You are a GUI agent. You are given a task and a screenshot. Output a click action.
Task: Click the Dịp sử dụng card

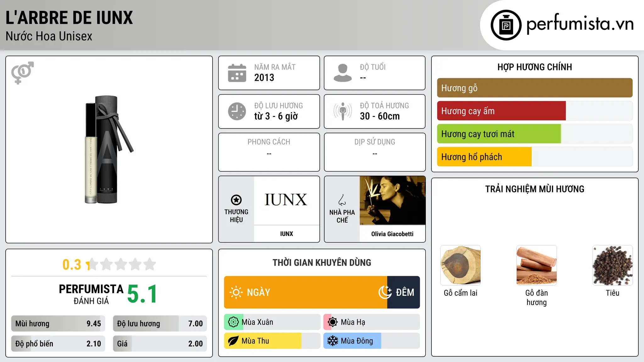point(375,152)
